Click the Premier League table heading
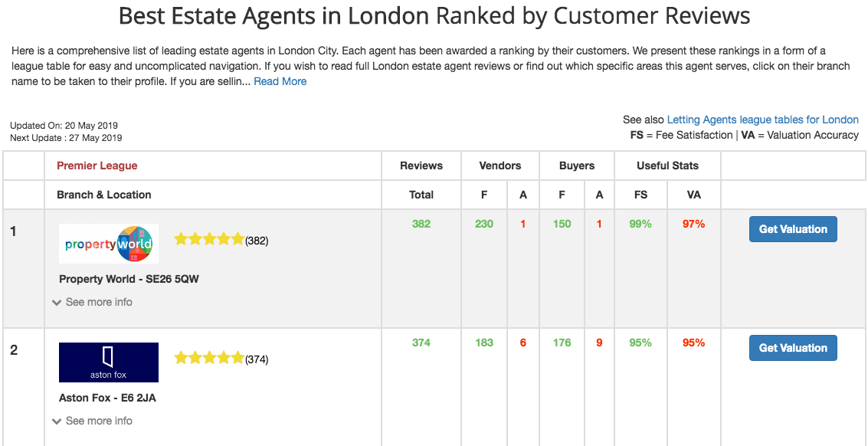 click(97, 166)
